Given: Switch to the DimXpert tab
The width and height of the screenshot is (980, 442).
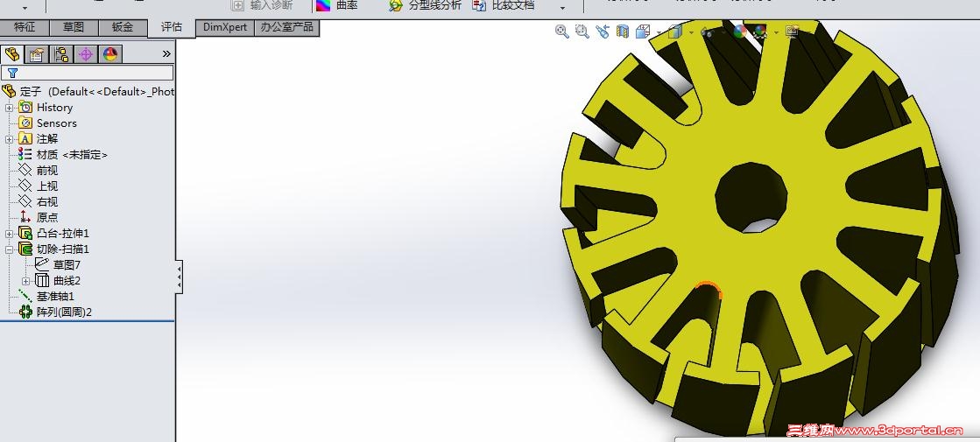Looking at the screenshot, I should pyautogui.click(x=225, y=27).
